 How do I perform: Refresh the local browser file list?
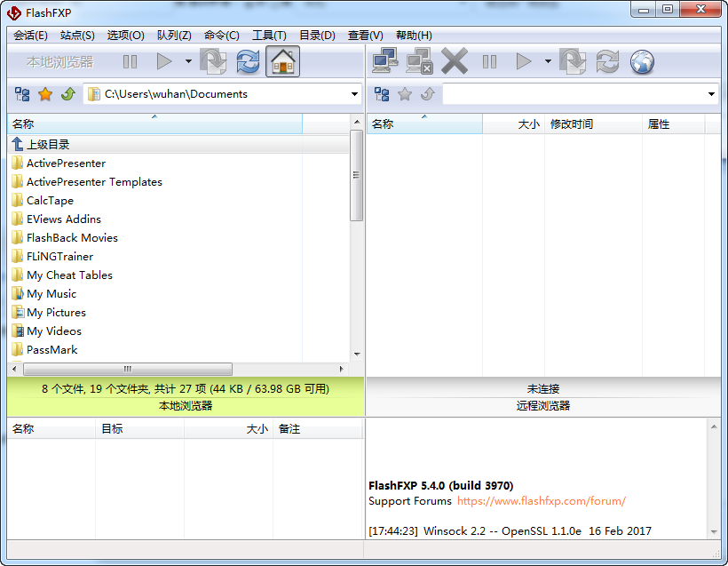(248, 61)
